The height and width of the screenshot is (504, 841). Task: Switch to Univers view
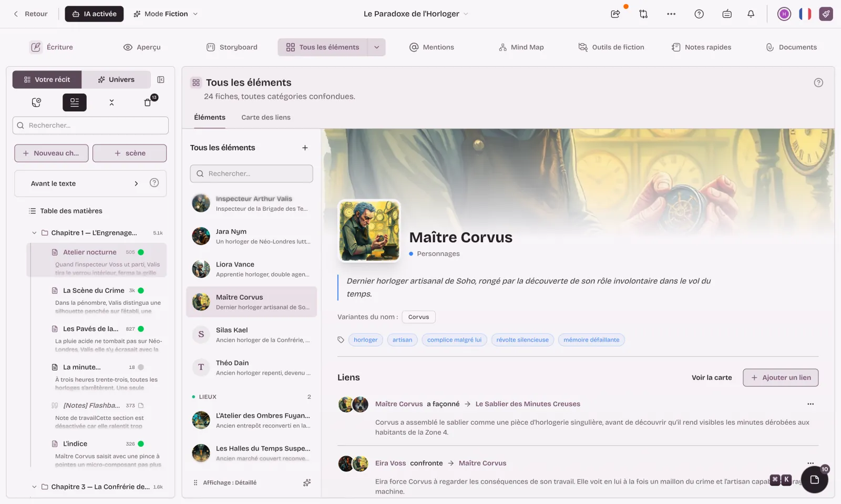[x=116, y=80]
